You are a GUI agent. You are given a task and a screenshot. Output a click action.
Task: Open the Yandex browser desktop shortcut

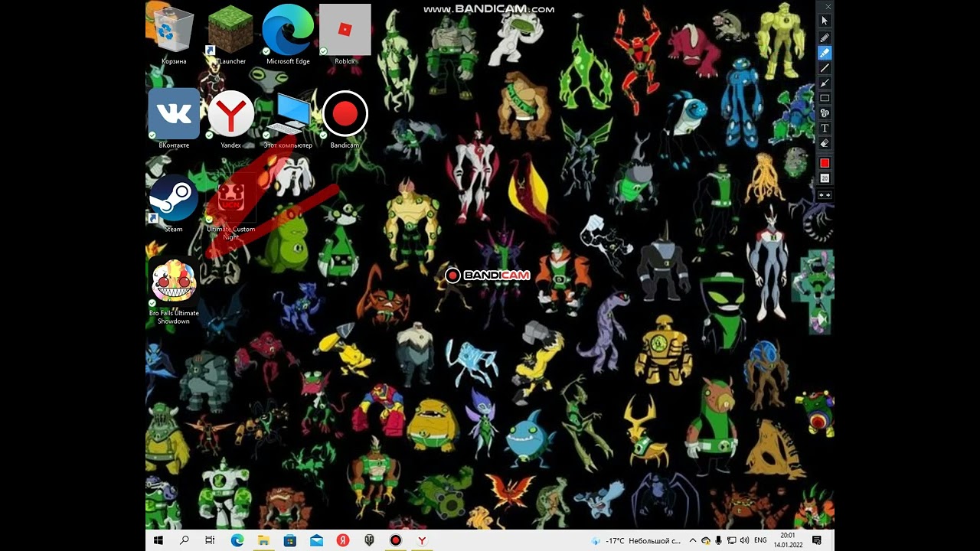[230, 118]
